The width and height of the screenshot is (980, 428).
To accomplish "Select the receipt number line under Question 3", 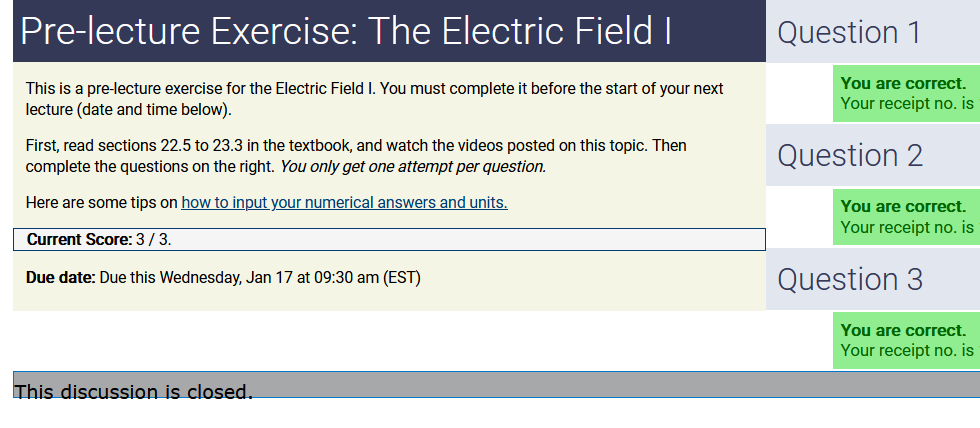I will [x=906, y=350].
